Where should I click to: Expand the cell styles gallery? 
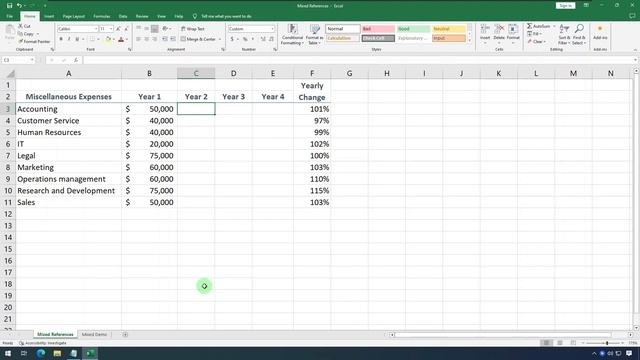point(469,41)
